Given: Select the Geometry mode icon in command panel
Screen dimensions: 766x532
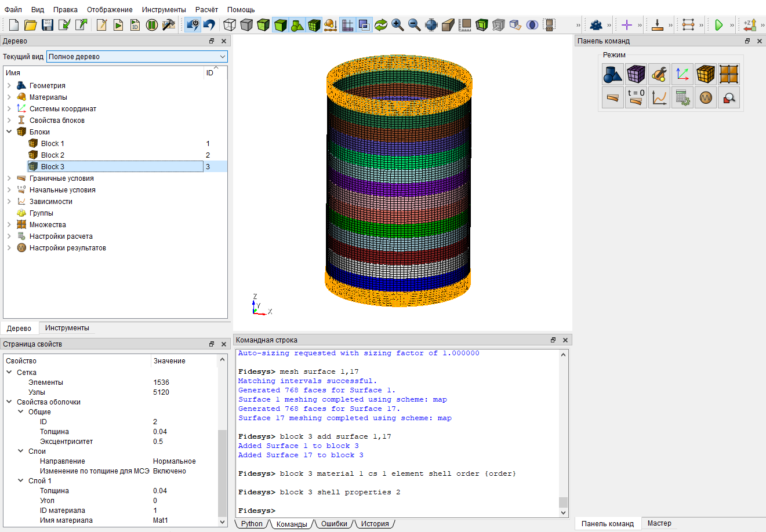Looking at the screenshot, I should [x=612, y=74].
